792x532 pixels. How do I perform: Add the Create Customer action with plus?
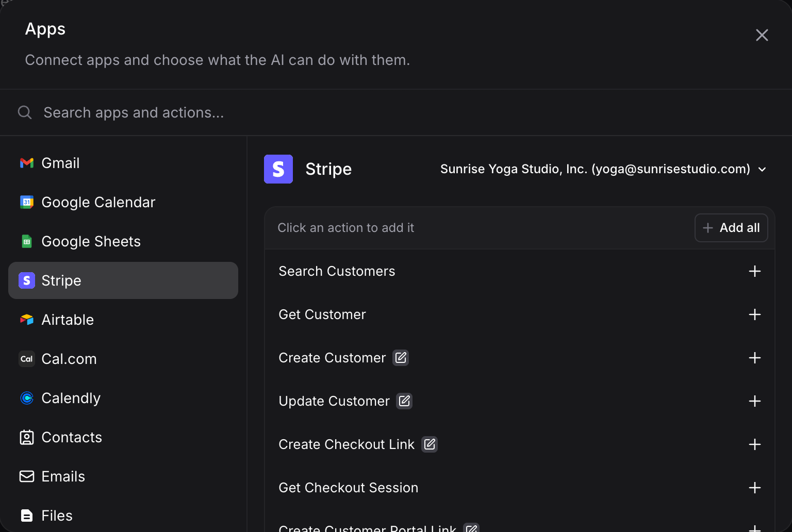coord(755,358)
